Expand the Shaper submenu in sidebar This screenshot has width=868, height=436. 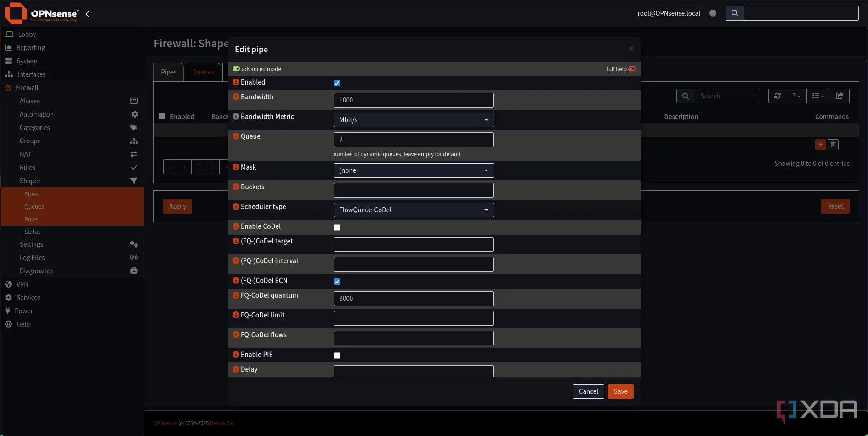(x=30, y=181)
